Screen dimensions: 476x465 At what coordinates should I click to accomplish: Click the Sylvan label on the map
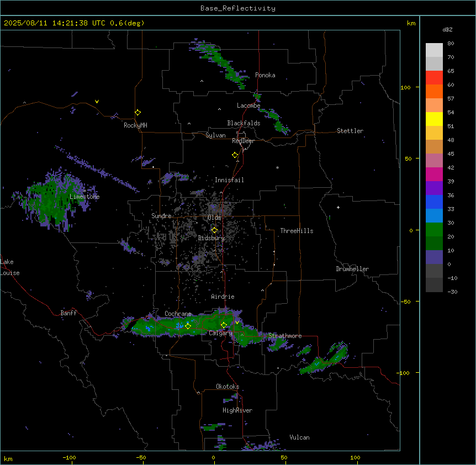215,135
